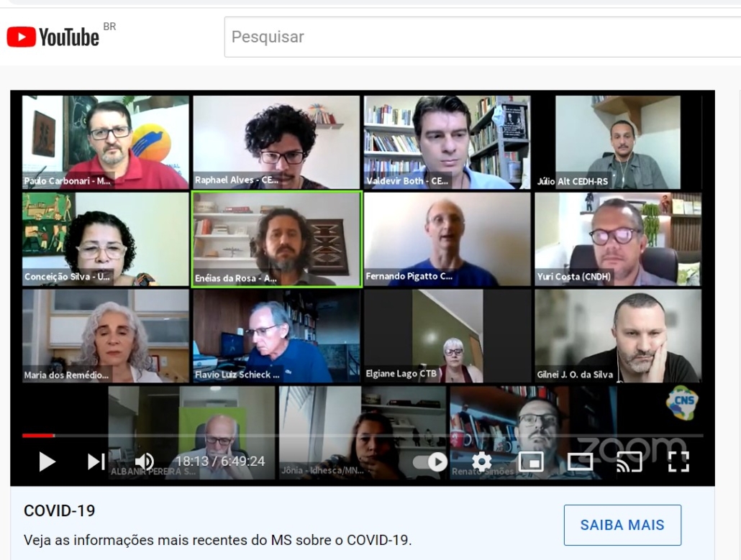
Task: Seek using the red video progress bar
Action: [x=38, y=436]
